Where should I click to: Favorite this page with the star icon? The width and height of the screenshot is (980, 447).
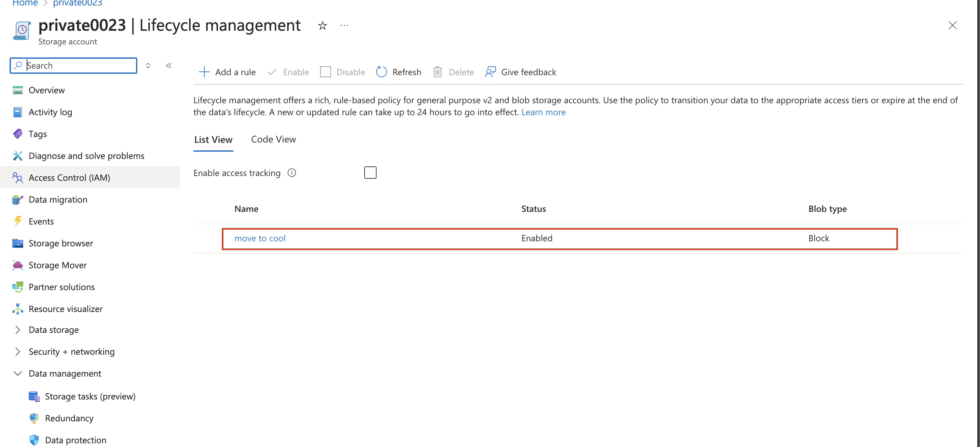pyautogui.click(x=323, y=26)
